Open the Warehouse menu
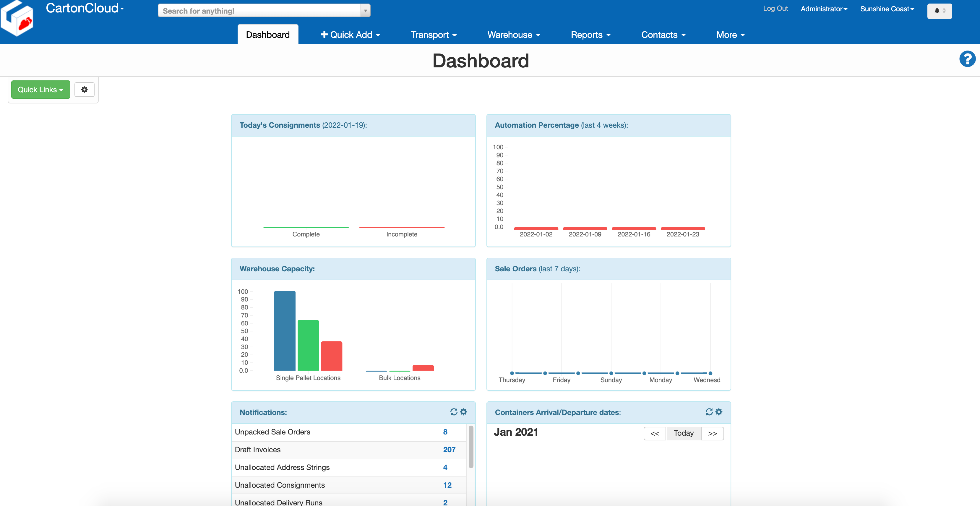Screen dimensions: 980x506 [513, 34]
